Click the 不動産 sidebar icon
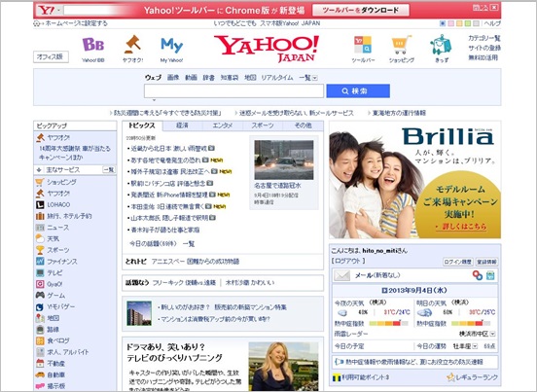Image resolution: width=537 pixels, height=392 pixels. click(x=40, y=363)
